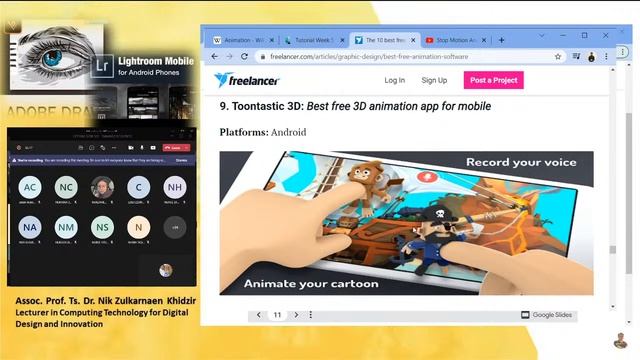Click the NH participant avatar
This screenshot has height=360, width=640.
[175, 187]
